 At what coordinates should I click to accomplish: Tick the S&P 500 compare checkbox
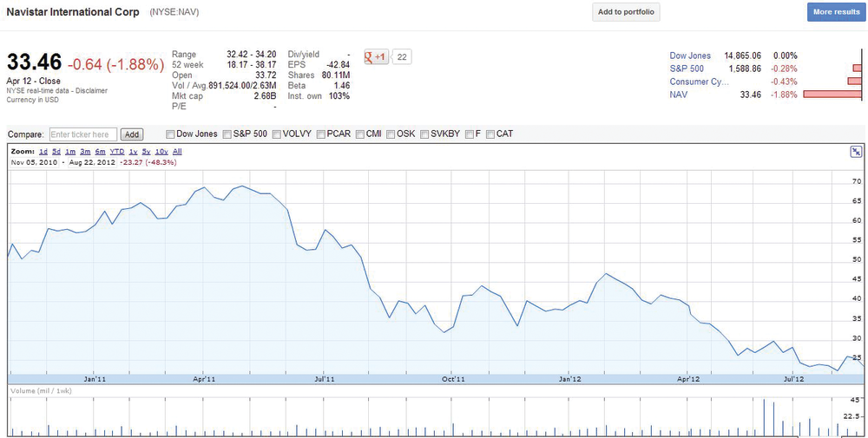click(x=227, y=134)
